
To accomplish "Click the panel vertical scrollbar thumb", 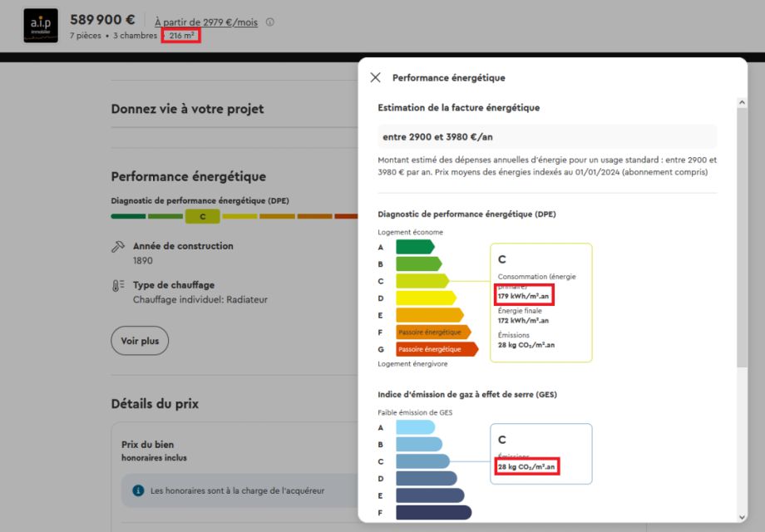I will [x=742, y=238].
